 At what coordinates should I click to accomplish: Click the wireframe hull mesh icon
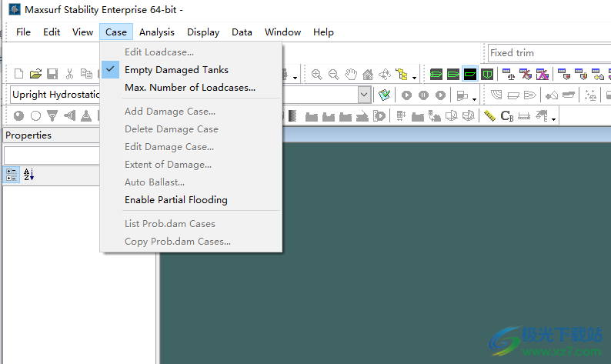coord(496,95)
